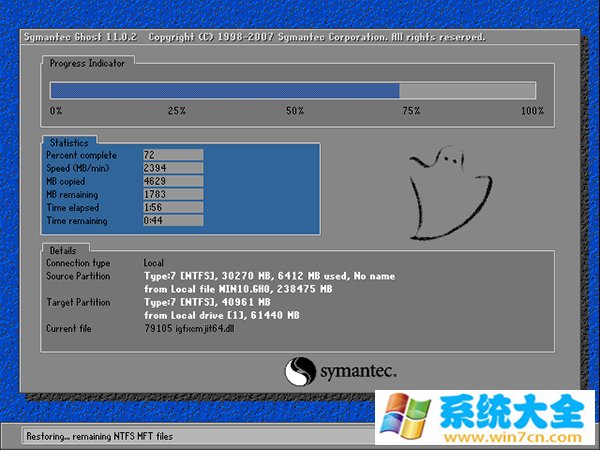
Task: Click 'from Local file WIN10.GHO' line
Action: tap(238, 289)
